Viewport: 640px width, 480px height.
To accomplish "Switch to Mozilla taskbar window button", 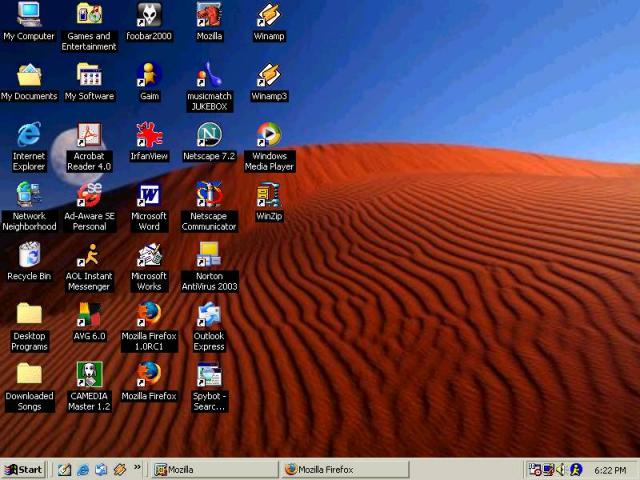I will click(213, 470).
